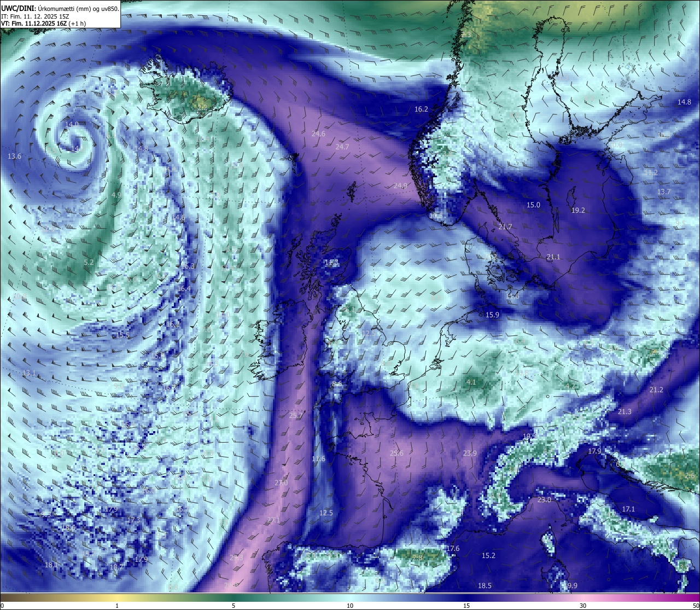Viewport: 700px width, 610px height.
Task: Click the 24.9 value near Norway
Action: [400, 185]
